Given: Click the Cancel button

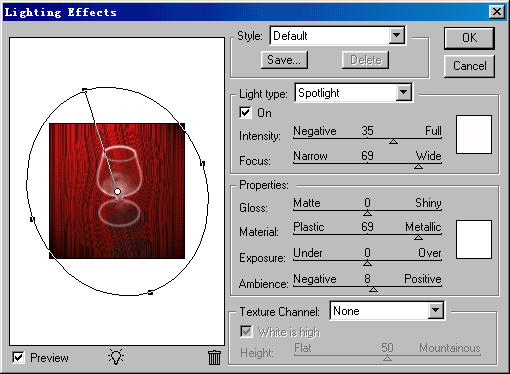Looking at the screenshot, I should (x=469, y=66).
